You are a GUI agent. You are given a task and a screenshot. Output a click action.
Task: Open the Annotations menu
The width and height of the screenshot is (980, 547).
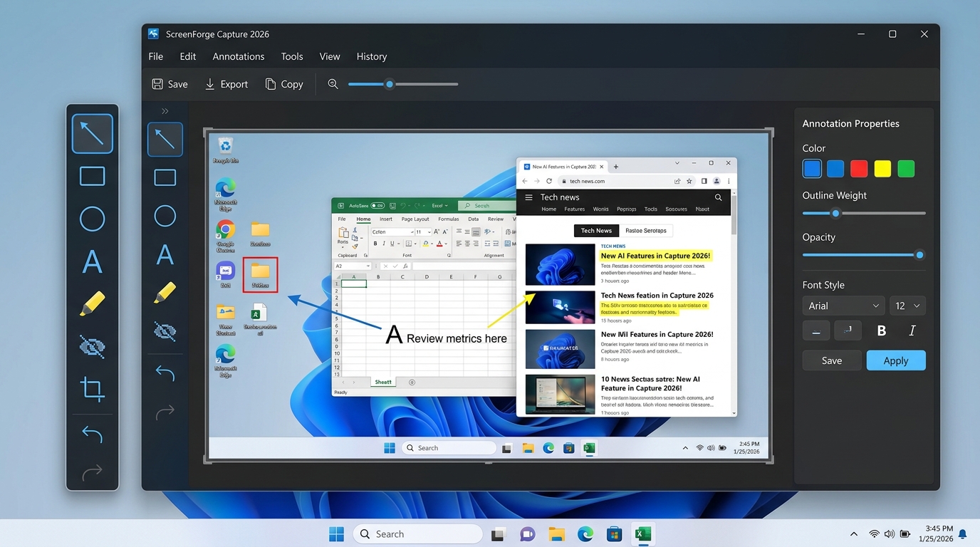(x=239, y=56)
